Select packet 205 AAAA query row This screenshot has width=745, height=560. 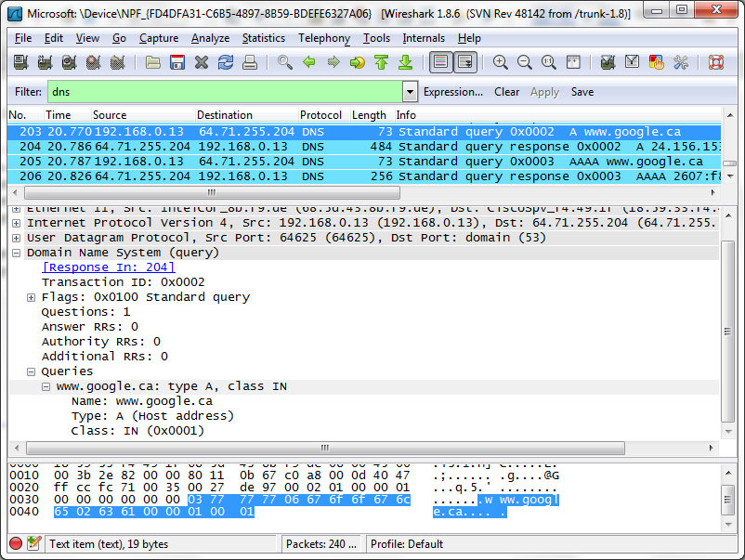tap(364, 162)
